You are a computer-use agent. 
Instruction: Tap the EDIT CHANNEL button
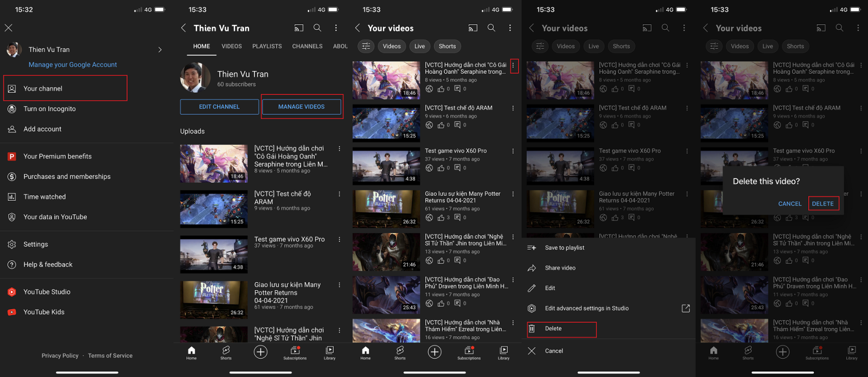219,107
